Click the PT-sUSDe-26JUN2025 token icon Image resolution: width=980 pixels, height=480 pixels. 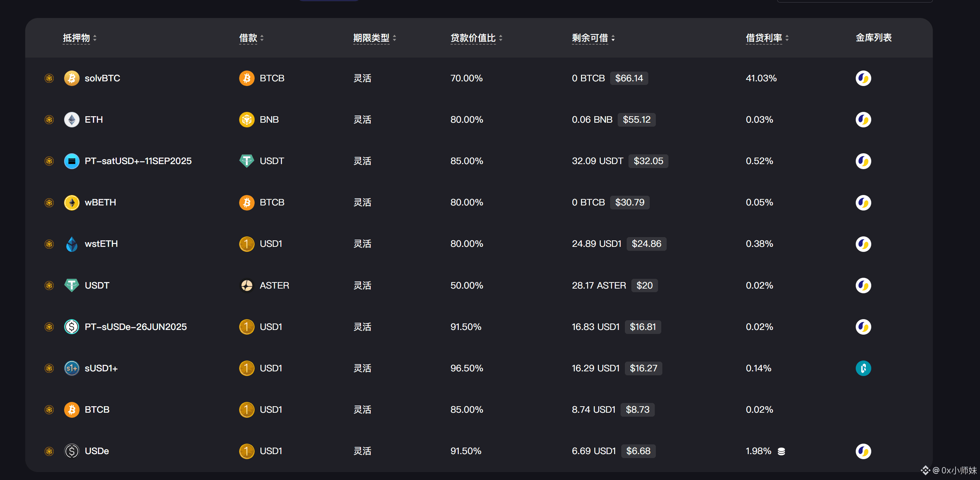point(72,327)
